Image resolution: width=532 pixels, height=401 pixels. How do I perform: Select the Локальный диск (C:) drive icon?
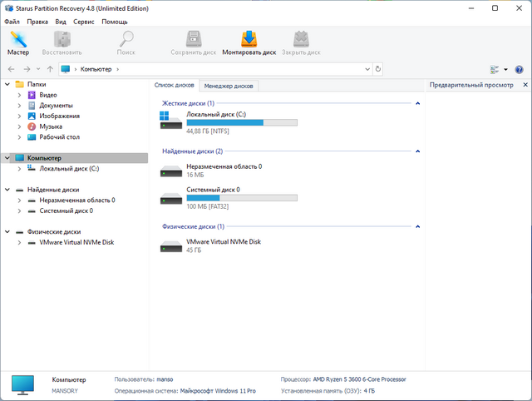pyautogui.click(x=171, y=121)
